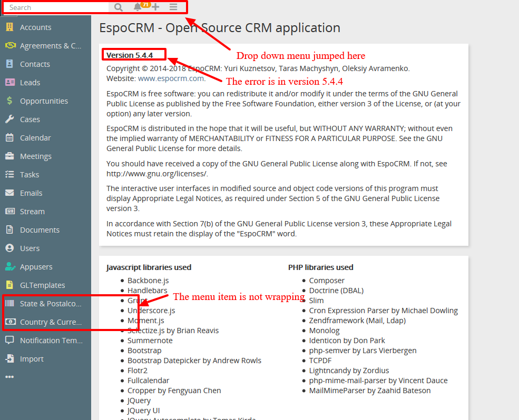The height and width of the screenshot is (420, 519).
Task: Open the Users menu label
Action: [30, 248]
